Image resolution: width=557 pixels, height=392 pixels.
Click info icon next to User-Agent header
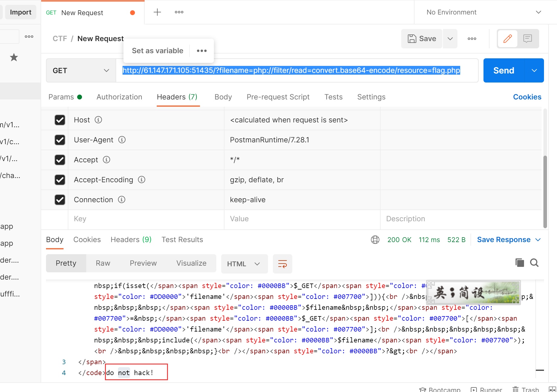click(122, 140)
